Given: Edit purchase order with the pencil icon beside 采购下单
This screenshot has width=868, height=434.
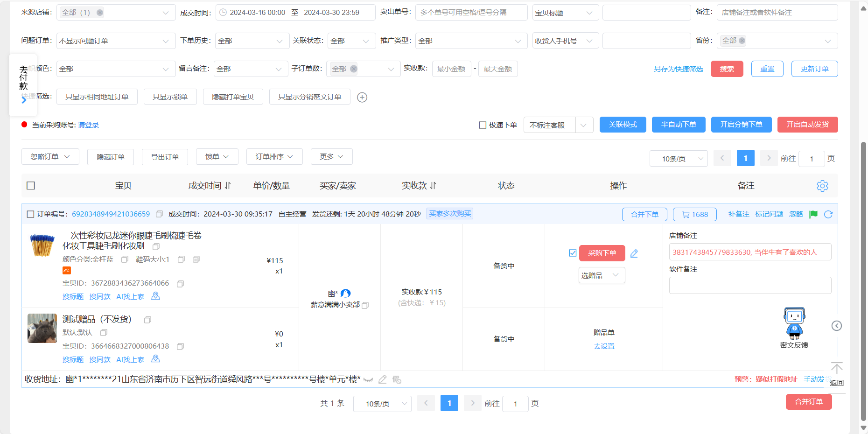Looking at the screenshot, I should point(634,253).
